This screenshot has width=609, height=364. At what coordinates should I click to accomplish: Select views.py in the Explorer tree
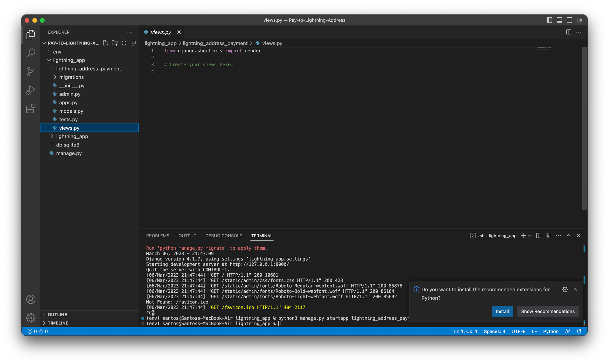coord(89,128)
